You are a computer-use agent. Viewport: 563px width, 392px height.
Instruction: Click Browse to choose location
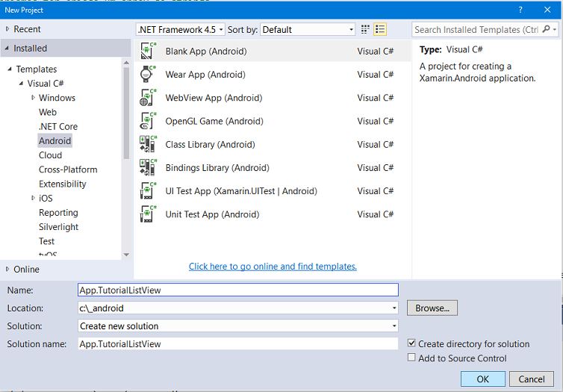coord(432,308)
